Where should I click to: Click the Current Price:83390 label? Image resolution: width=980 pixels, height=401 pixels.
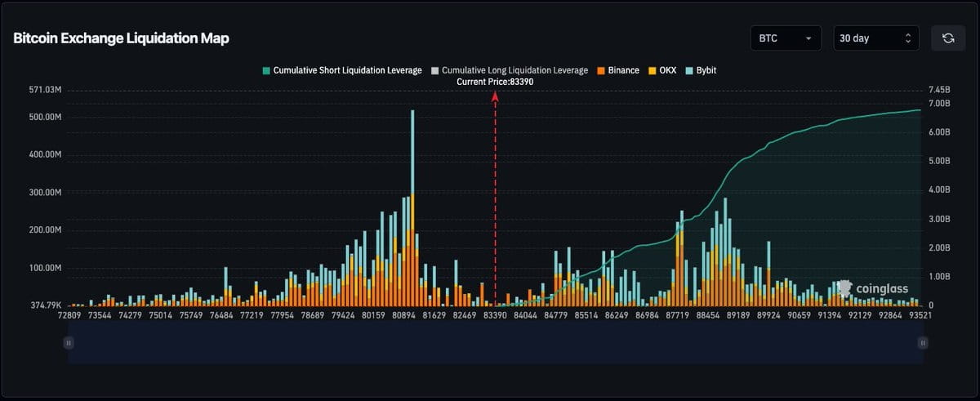pyautogui.click(x=495, y=82)
